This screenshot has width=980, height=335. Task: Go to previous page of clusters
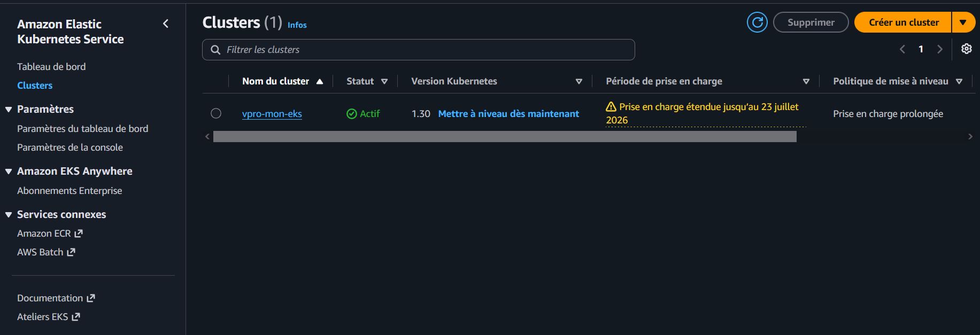(x=902, y=49)
